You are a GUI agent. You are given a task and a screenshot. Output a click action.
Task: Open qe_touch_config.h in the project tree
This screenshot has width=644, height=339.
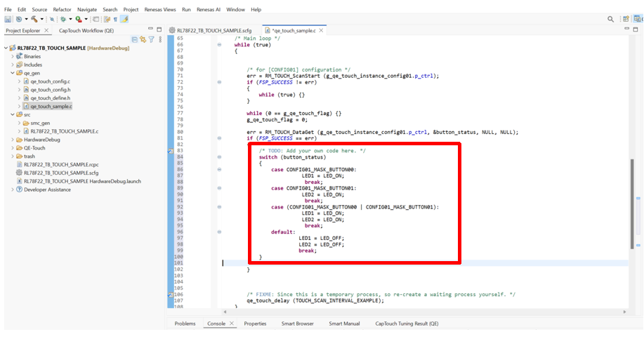(x=50, y=90)
